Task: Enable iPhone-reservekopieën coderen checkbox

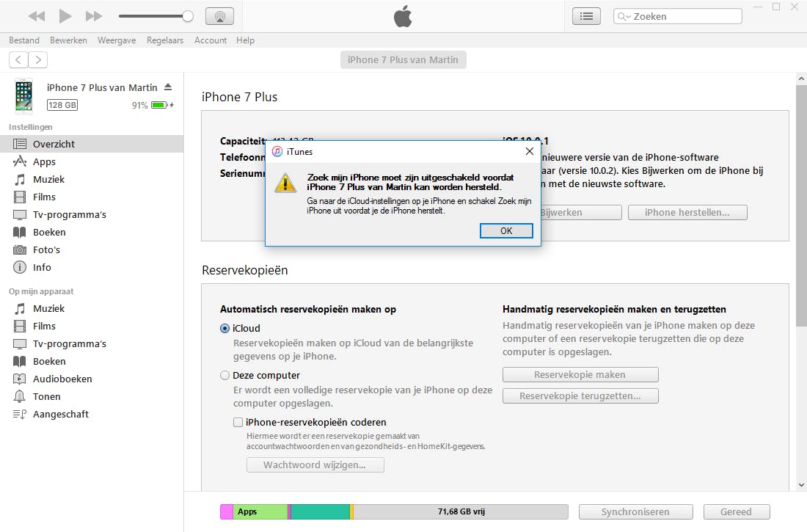Action: [238, 423]
